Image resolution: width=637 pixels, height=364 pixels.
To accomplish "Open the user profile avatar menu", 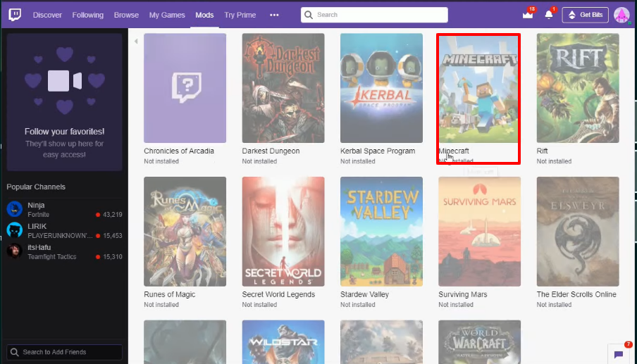I will [621, 15].
